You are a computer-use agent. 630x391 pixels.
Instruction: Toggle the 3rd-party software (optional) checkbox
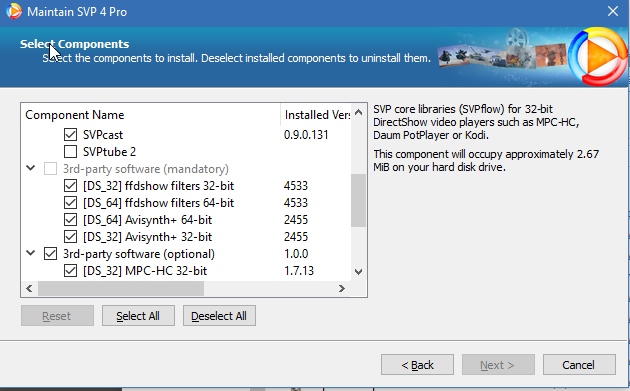pos(50,254)
